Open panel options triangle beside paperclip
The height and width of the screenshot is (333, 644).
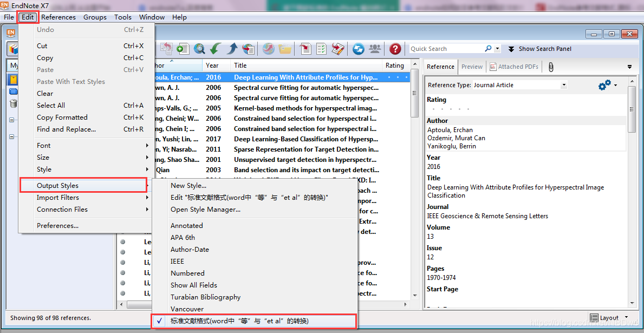[629, 67]
